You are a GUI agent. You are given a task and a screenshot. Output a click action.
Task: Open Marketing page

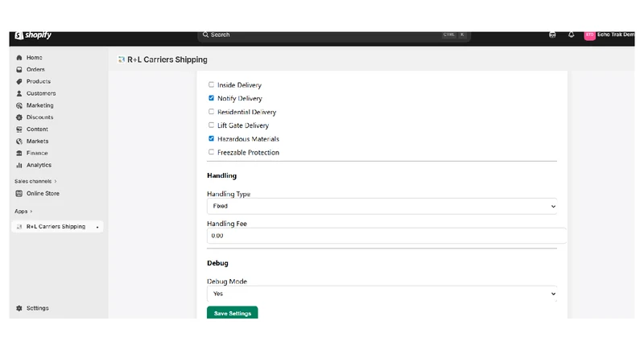point(39,105)
